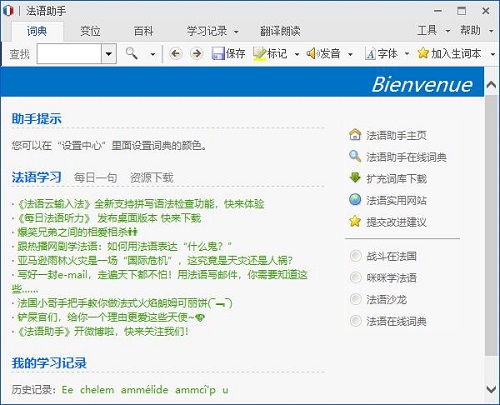The image size is (500, 405).
Task: Select the 法语沙龙 radio option
Action: (355, 299)
